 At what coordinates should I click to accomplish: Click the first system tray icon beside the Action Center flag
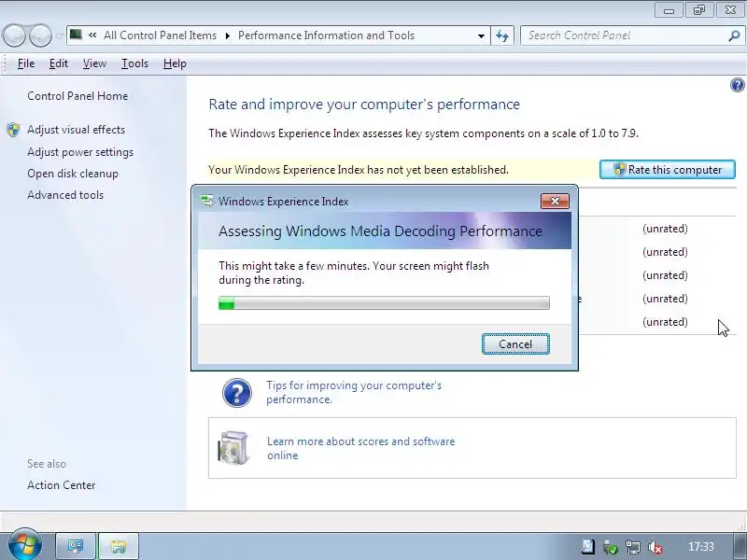pyautogui.click(x=588, y=547)
